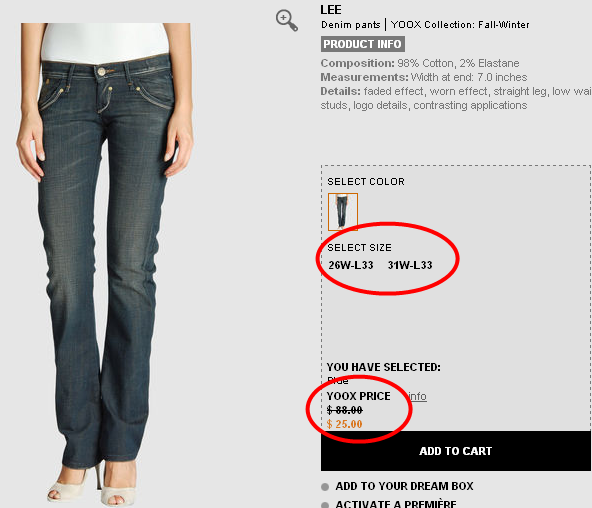Image resolution: width=592 pixels, height=508 pixels.
Task: Click gray bullet icon beside Activate a Première
Action: tap(325, 505)
